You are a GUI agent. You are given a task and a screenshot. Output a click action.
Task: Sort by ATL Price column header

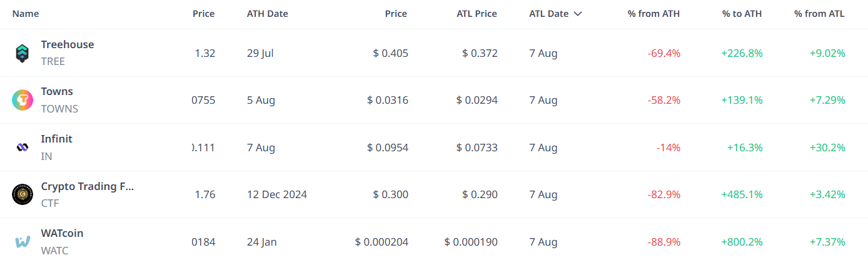tap(477, 14)
